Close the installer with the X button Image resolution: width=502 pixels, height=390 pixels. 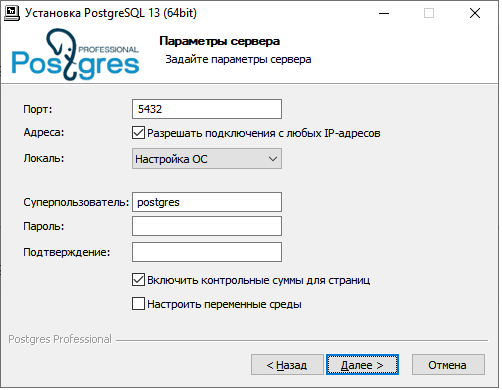tap(475, 13)
